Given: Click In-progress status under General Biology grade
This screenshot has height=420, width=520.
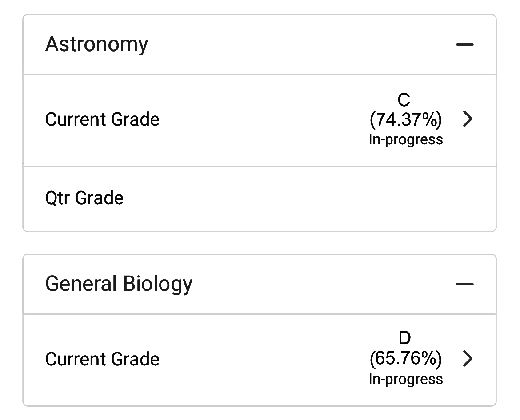Looking at the screenshot, I should coord(405,379).
